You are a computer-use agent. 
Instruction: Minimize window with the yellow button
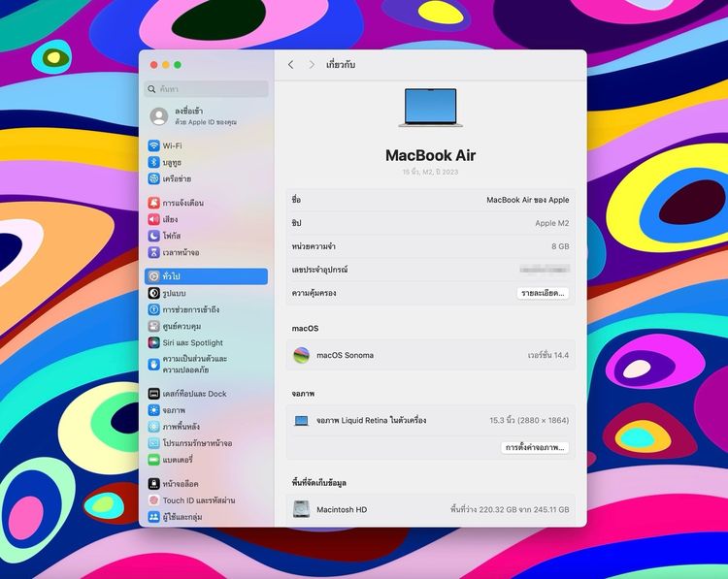click(166, 65)
